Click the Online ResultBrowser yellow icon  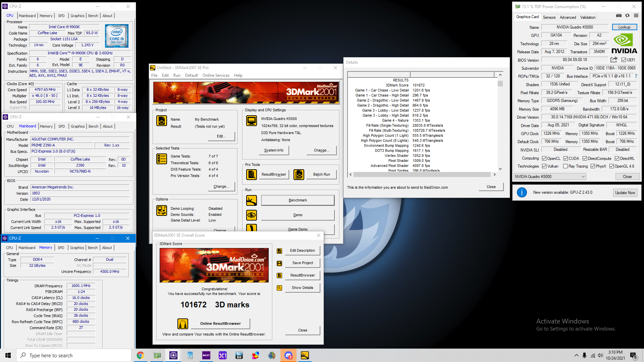183,324
